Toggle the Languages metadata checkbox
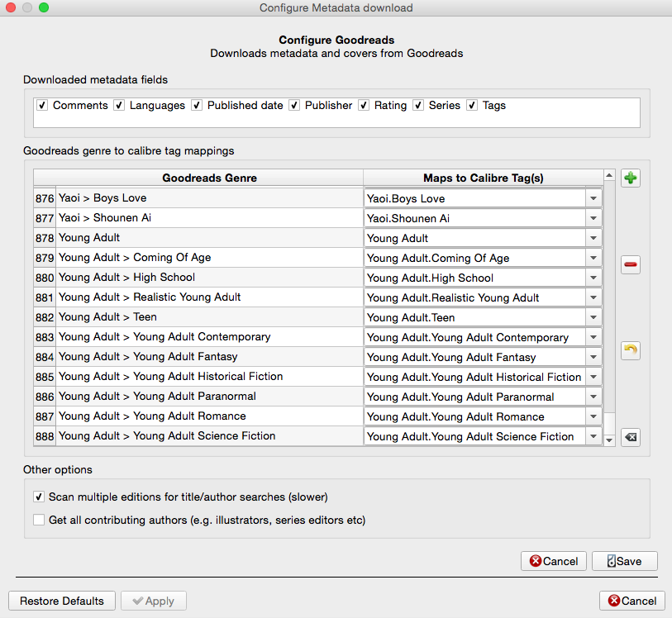This screenshot has width=672, height=618. [119, 106]
